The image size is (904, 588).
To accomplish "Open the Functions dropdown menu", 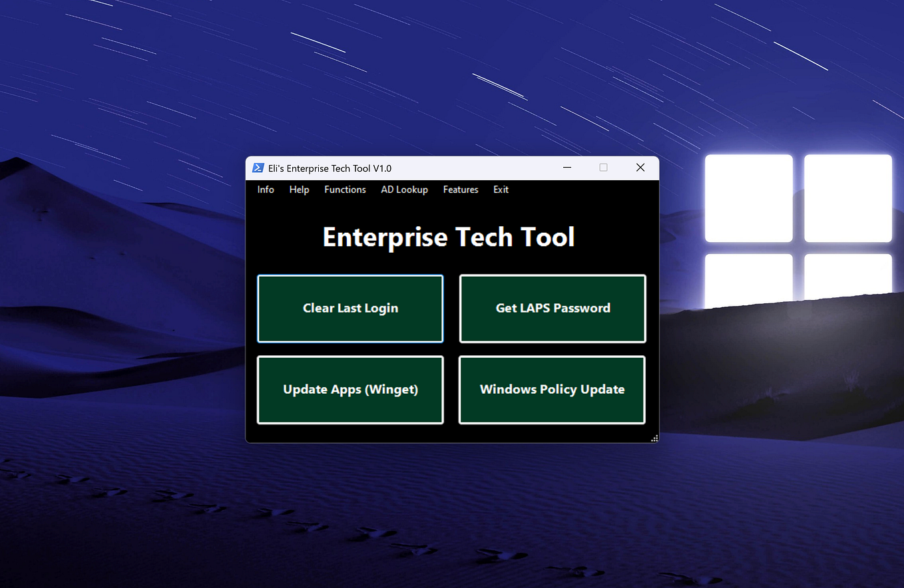I will (345, 190).
